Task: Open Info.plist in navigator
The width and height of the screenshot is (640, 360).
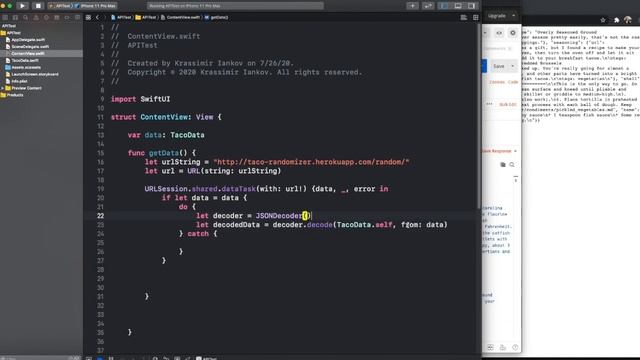Action: [x=16, y=81]
